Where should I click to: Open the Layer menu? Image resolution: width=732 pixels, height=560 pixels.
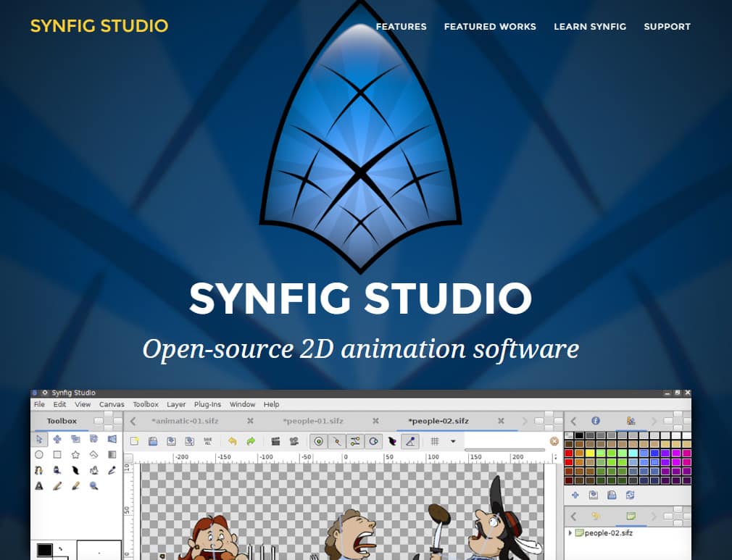(176, 404)
